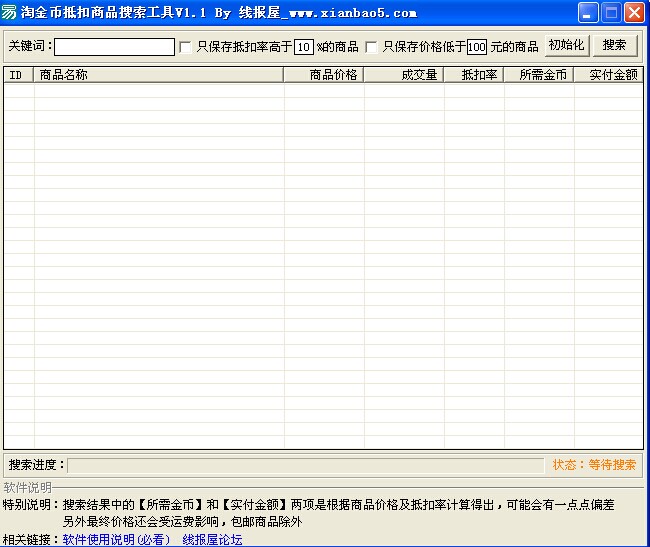Sort by 商品价格 column header
650x547 pixels.
[324, 75]
